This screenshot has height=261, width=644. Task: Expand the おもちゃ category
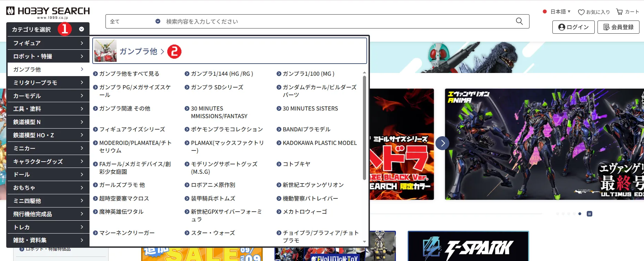[x=48, y=188]
